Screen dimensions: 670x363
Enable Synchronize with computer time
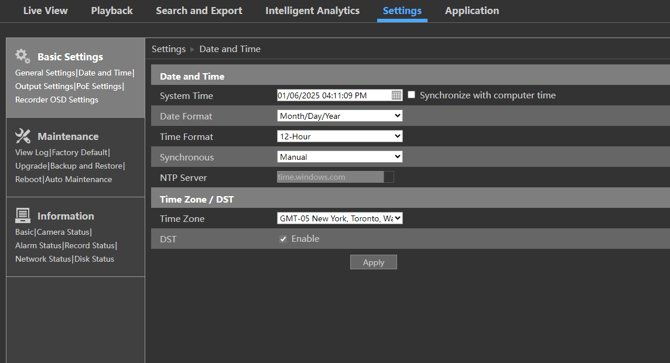411,95
